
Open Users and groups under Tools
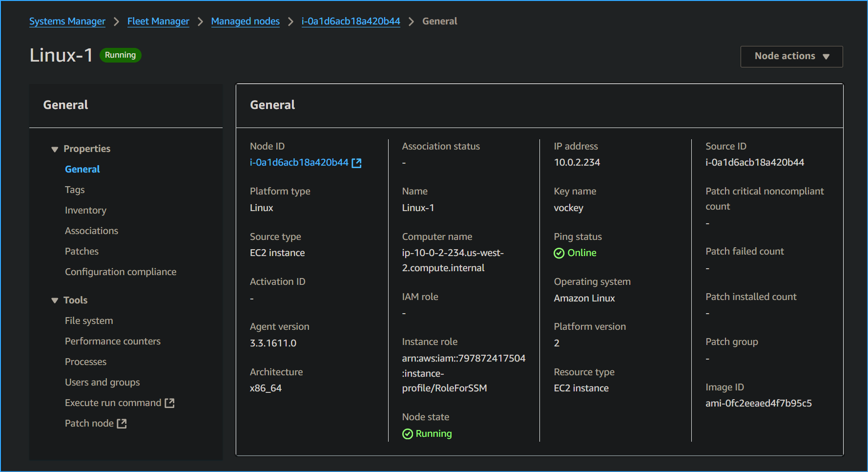(x=102, y=382)
